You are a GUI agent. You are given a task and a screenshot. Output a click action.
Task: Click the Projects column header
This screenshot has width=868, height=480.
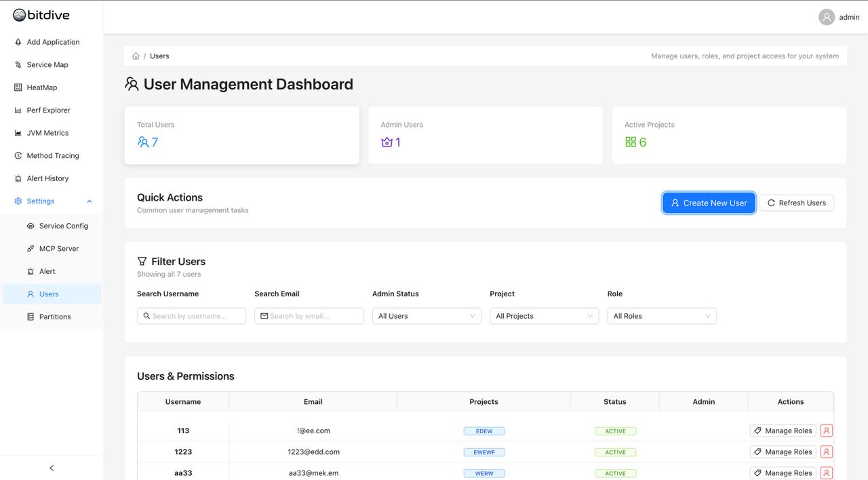pyautogui.click(x=484, y=401)
